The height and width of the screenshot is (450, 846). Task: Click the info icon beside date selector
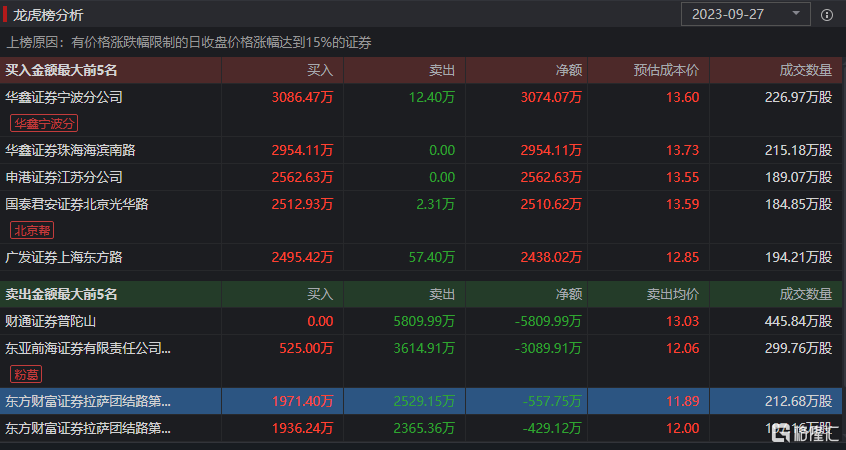pyautogui.click(x=827, y=15)
